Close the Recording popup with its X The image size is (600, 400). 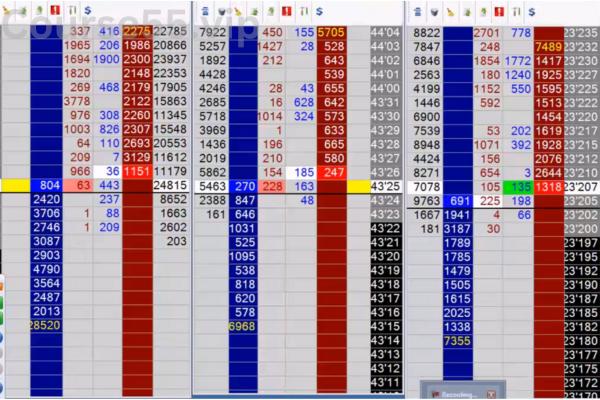point(492,394)
